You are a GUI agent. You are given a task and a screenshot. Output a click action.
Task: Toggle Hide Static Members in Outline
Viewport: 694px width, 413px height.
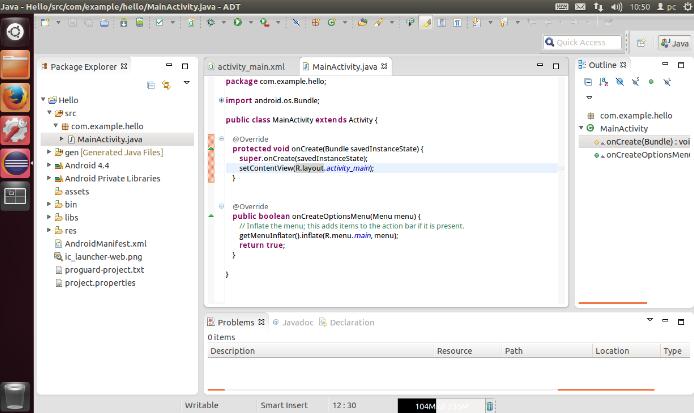point(634,82)
